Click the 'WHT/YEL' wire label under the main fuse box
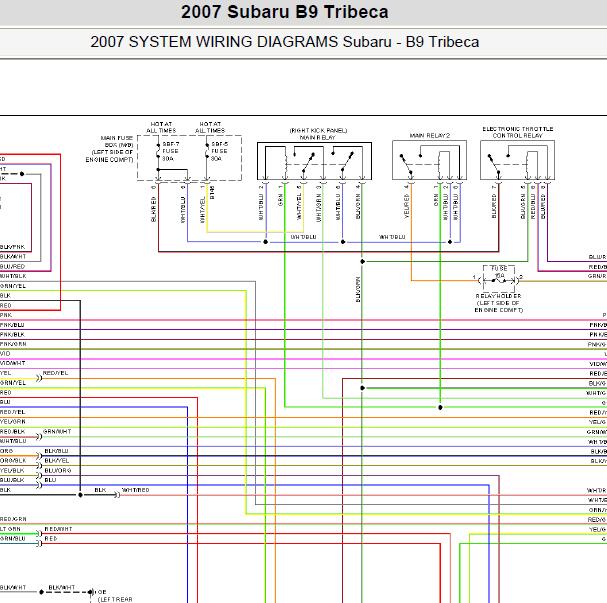 pyautogui.click(x=202, y=210)
